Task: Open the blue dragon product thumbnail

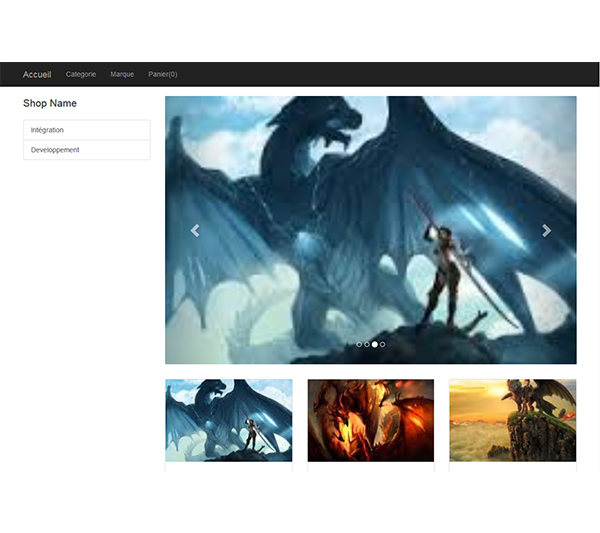Action: coord(229,420)
